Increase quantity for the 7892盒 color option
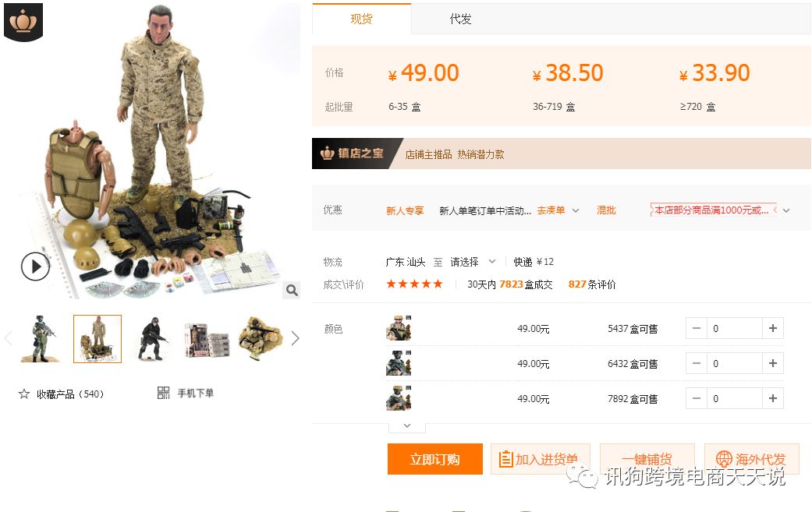Image resolution: width=812 pixels, height=512 pixels. point(773,399)
